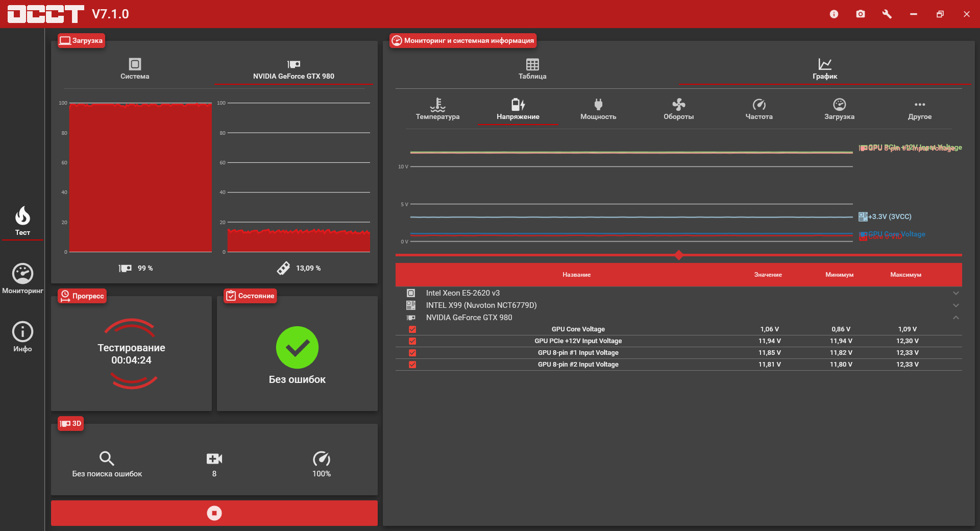This screenshot has width=980, height=531.
Task: Click the Без поиска ошибок magnifier icon
Action: (107, 458)
